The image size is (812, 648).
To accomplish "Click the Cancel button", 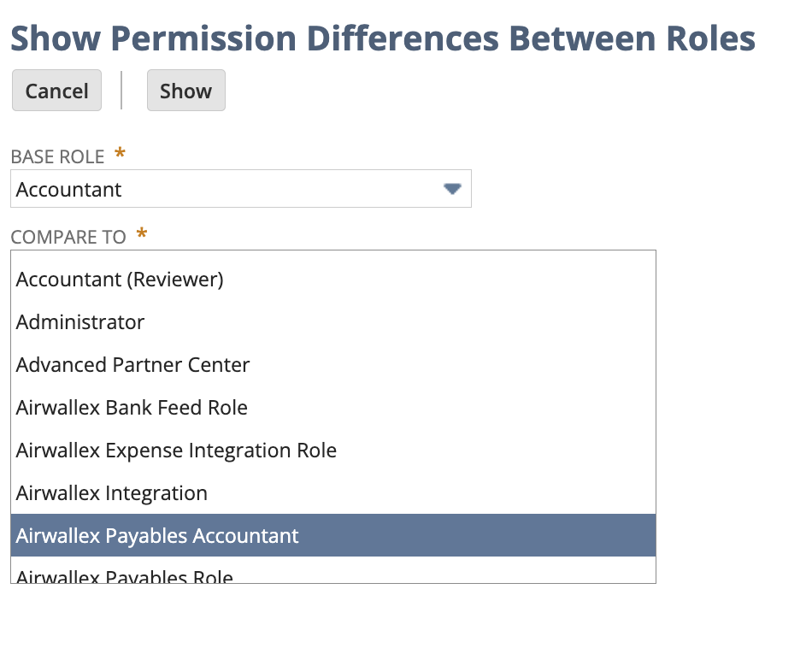I will (x=56, y=91).
